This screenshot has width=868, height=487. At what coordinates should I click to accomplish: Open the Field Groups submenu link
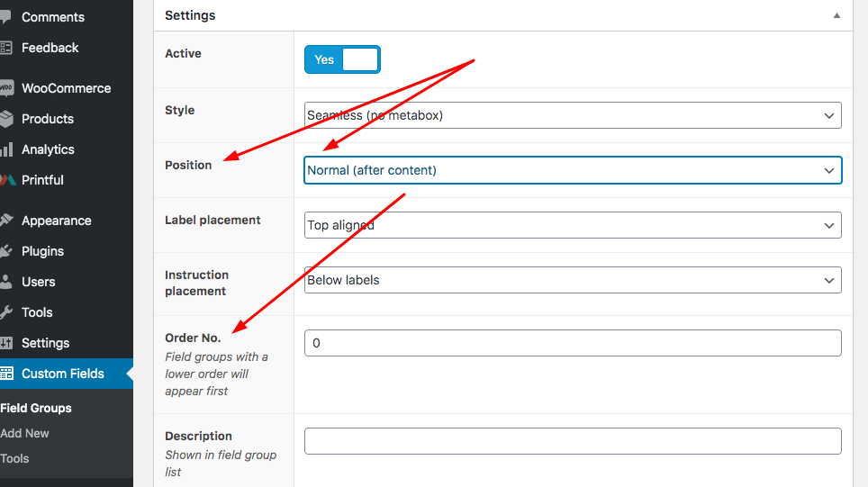[x=36, y=408]
